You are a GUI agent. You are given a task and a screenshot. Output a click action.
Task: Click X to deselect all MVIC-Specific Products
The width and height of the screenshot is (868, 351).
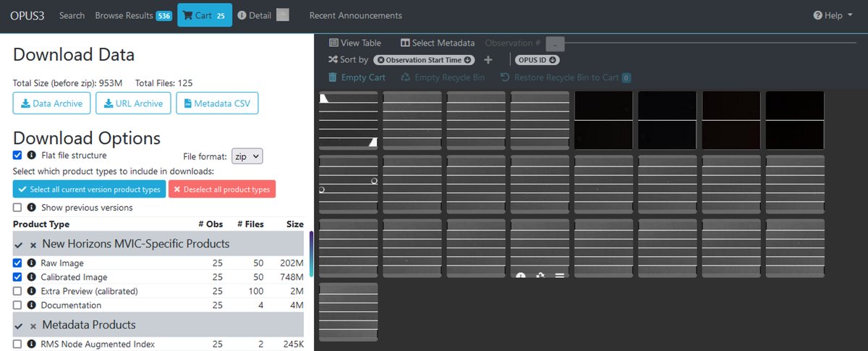tap(33, 245)
